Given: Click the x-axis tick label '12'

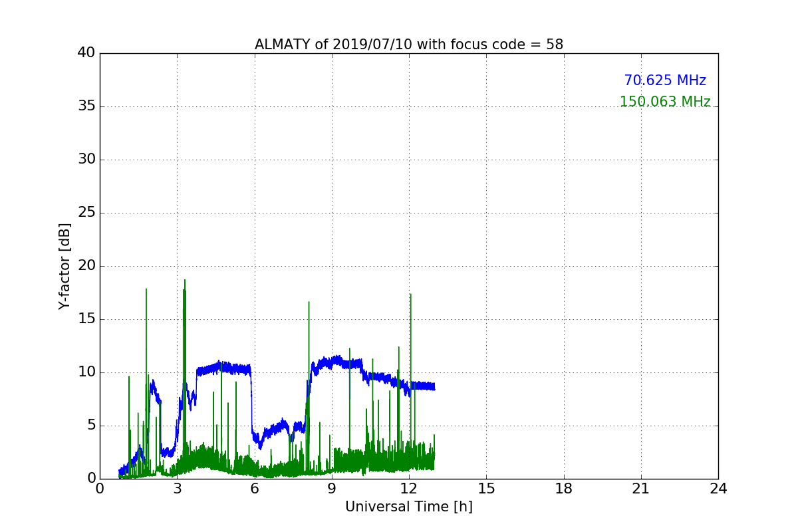Looking at the screenshot, I should 409,489.
